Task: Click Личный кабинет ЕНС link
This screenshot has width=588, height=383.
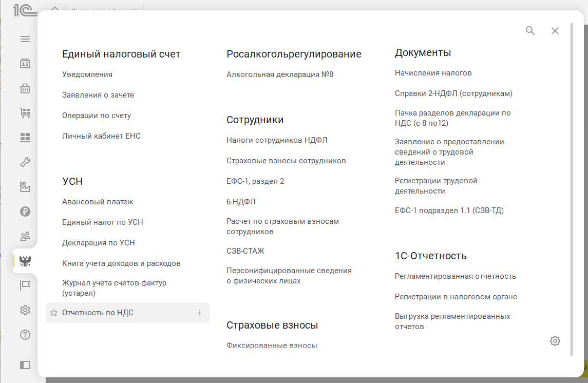Action: tap(101, 136)
